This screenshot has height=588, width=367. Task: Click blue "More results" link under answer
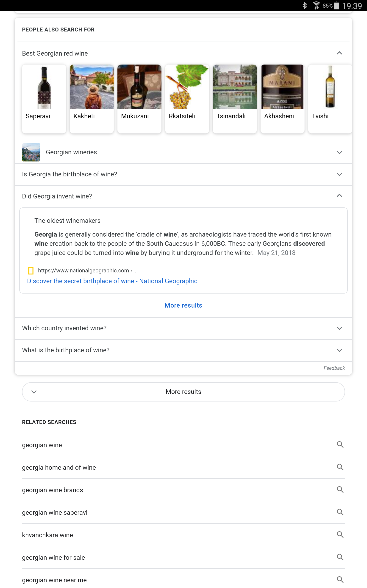[x=183, y=305]
